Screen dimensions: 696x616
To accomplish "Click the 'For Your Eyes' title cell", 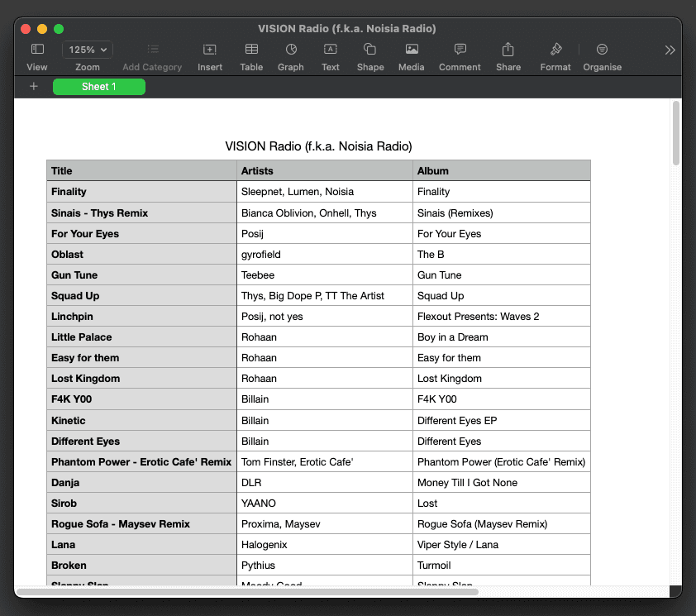I will click(141, 234).
